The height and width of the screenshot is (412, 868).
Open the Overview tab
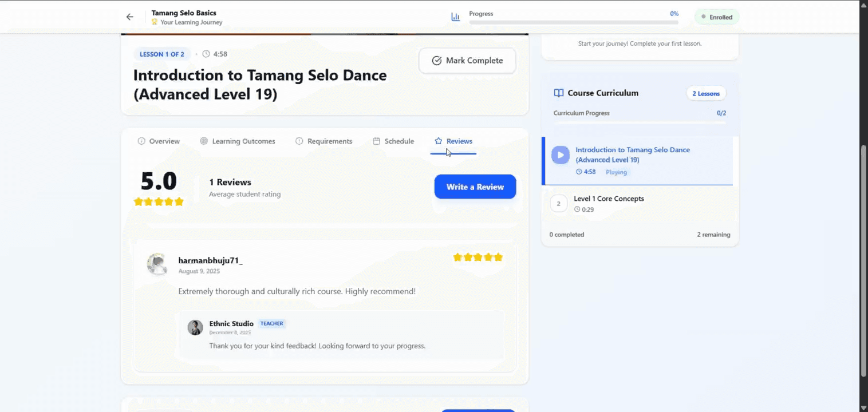(x=159, y=141)
